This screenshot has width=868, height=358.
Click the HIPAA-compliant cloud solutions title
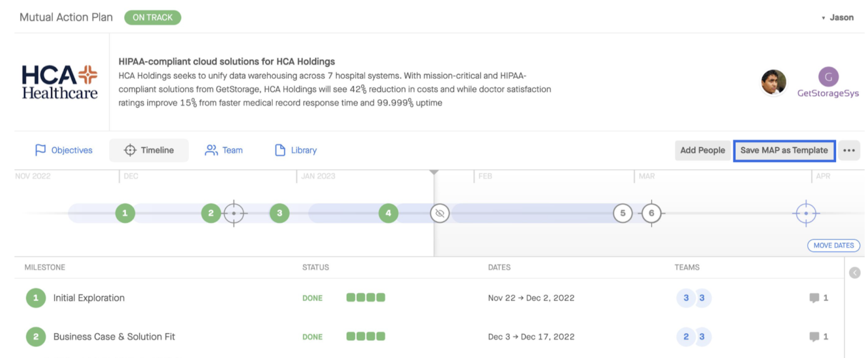pyautogui.click(x=227, y=62)
